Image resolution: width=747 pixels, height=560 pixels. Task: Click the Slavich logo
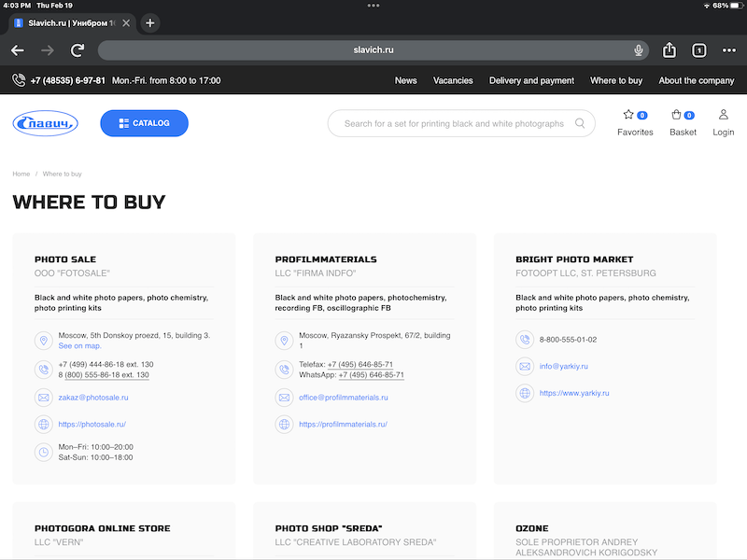45,123
